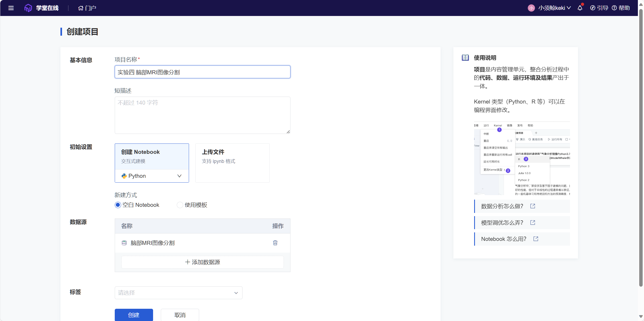Open the 引导 guide menu item

point(599,8)
